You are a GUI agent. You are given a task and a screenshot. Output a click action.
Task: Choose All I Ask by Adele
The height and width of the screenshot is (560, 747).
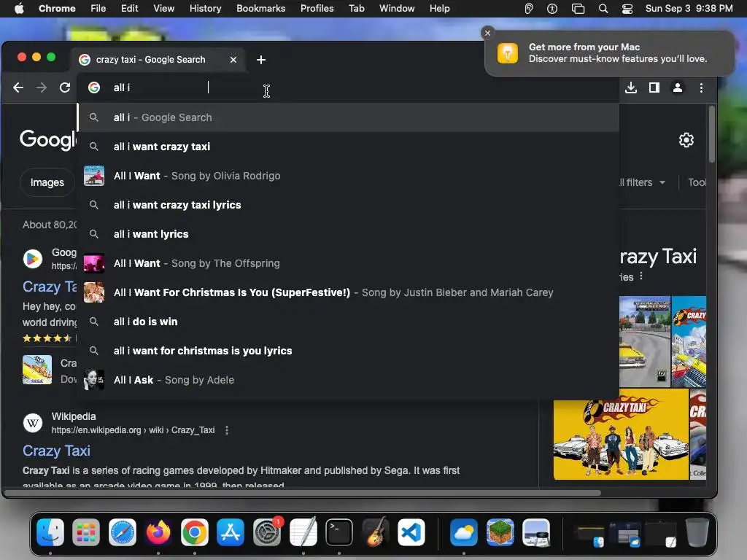click(x=349, y=380)
